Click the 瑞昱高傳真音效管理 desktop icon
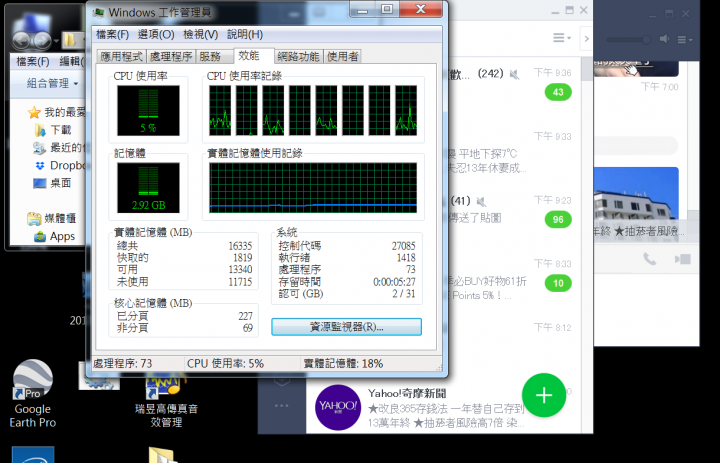720x463 pixels. click(166, 400)
